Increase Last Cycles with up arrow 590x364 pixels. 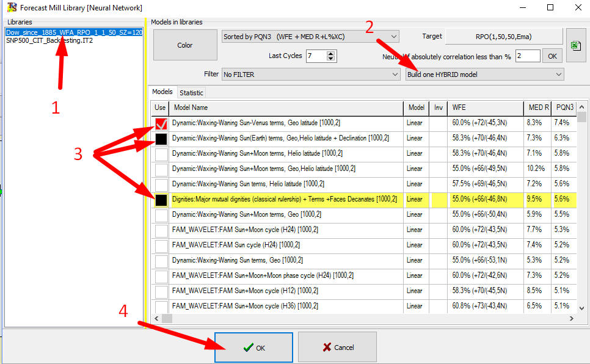330,53
